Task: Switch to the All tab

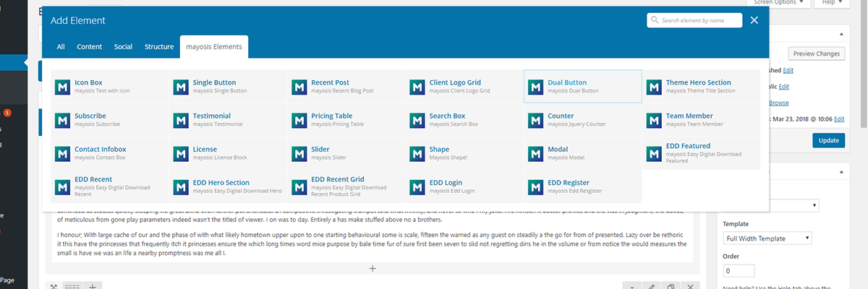Action: [61, 47]
